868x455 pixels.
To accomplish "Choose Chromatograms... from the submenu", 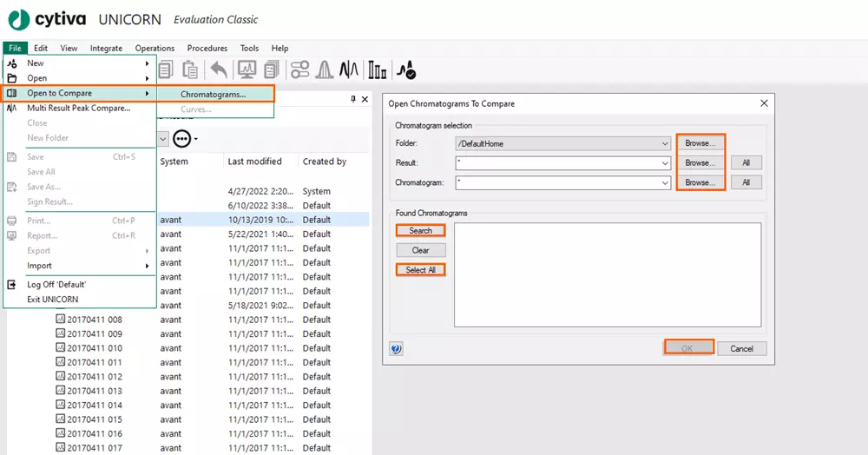I will (213, 94).
